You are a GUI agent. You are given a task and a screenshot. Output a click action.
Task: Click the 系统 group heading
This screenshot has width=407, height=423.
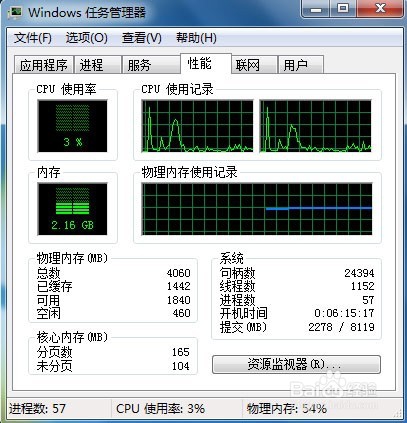click(x=232, y=258)
